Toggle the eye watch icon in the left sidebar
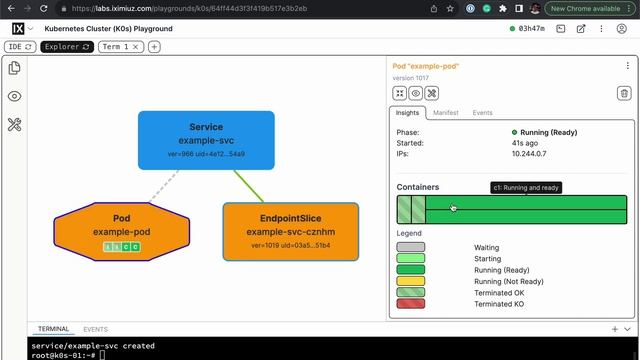The width and height of the screenshot is (640, 360). point(14,96)
